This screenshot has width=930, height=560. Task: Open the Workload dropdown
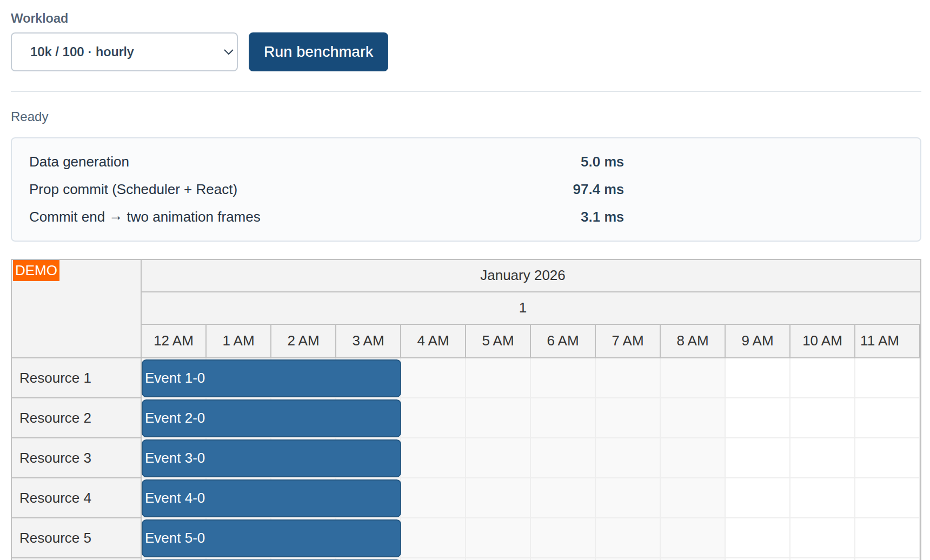click(124, 52)
